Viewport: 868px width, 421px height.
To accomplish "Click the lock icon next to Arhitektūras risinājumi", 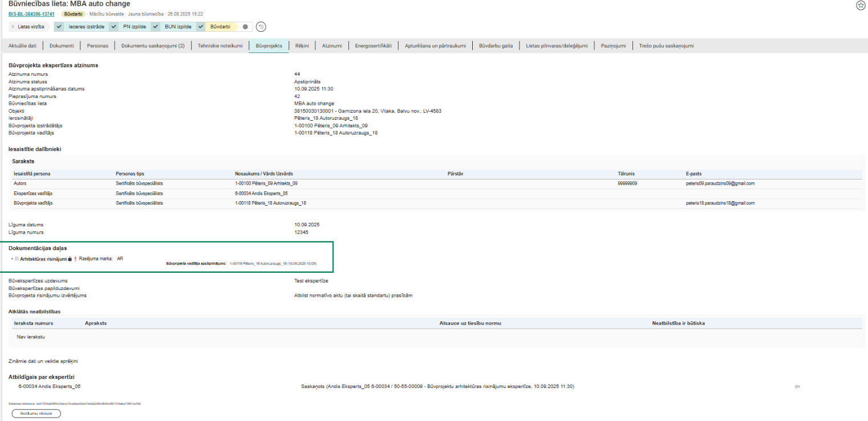I will [x=70, y=259].
